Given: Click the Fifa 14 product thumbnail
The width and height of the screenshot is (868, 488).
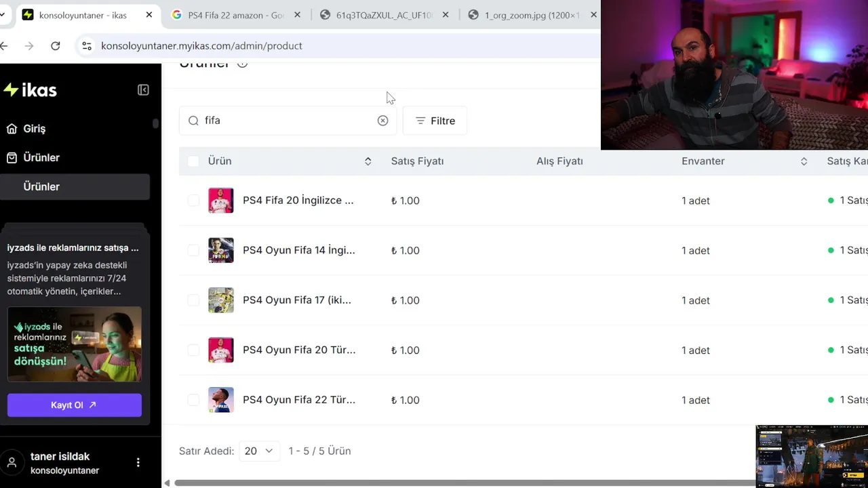Looking at the screenshot, I should tap(221, 250).
